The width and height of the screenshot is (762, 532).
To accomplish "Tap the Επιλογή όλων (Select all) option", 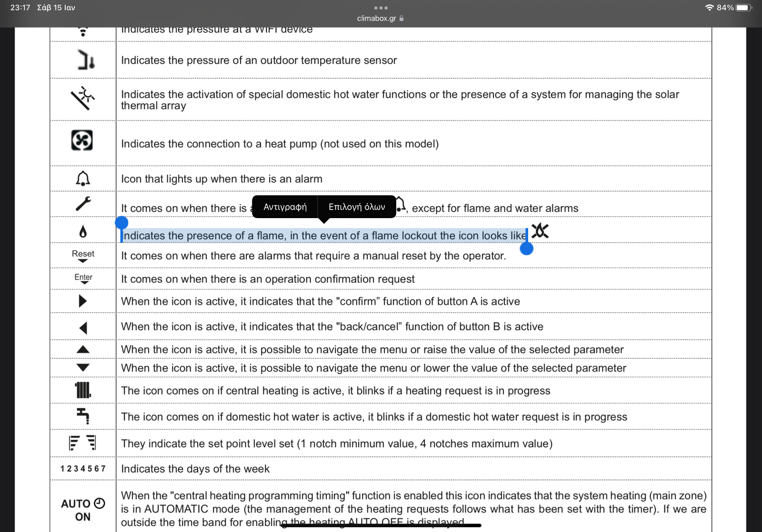I will [357, 207].
